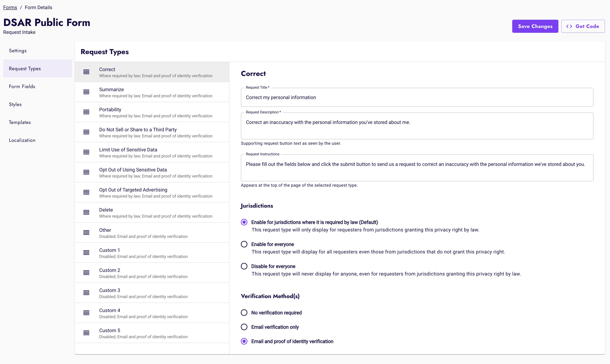Click the drag handle icon for Custom 5
Screen dimensions: 610x364
tap(86, 333)
